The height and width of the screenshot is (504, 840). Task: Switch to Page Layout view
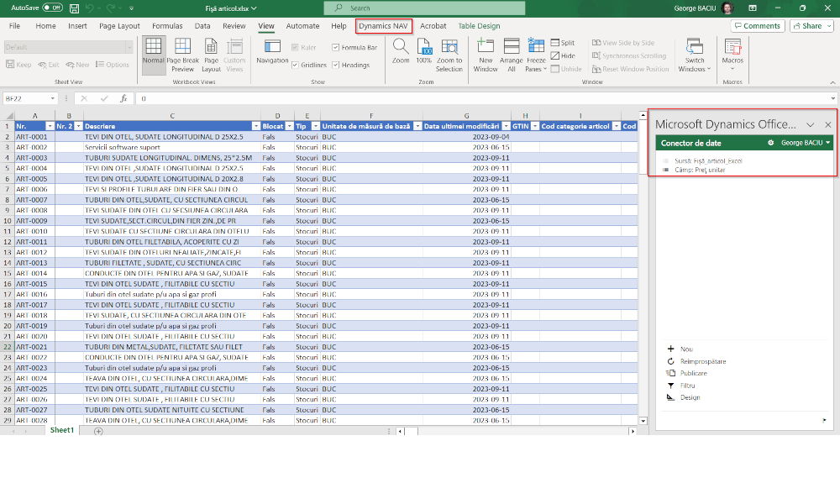click(x=211, y=55)
